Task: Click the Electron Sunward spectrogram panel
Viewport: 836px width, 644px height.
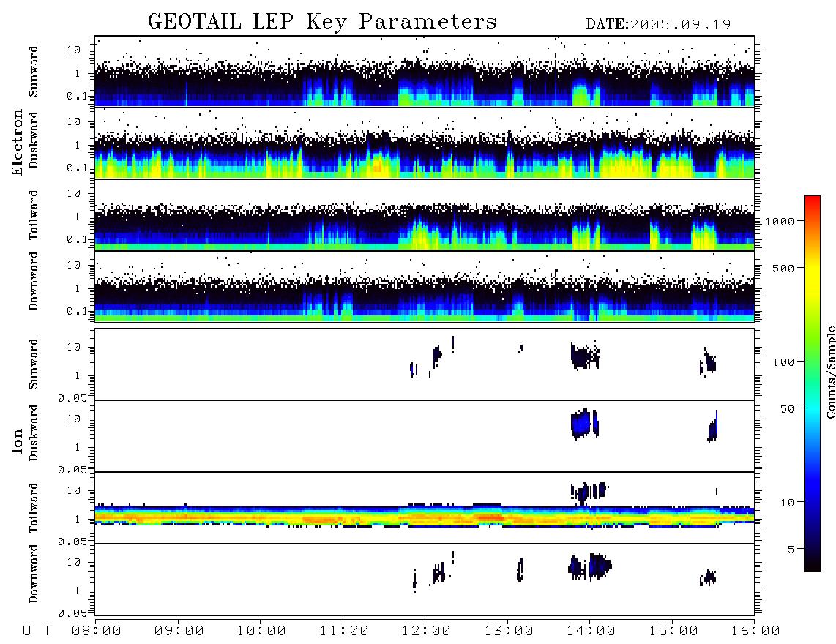Action: point(425,72)
